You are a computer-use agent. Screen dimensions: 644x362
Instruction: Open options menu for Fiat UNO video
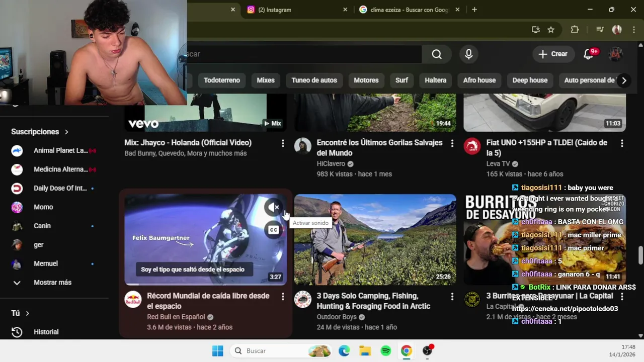coord(622,143)
